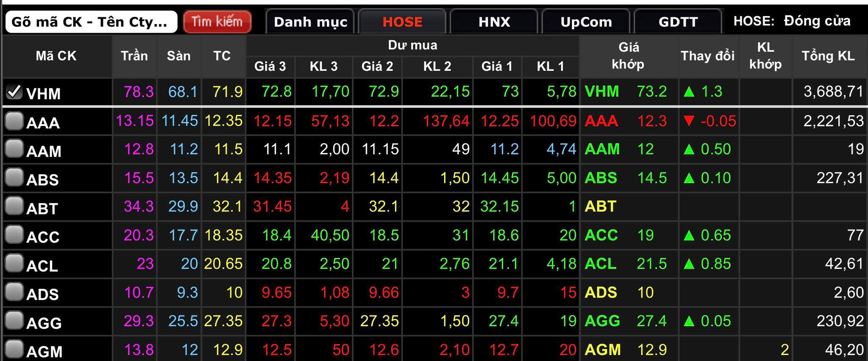Click the green ACL in Giá khớp

pos(601,264)
